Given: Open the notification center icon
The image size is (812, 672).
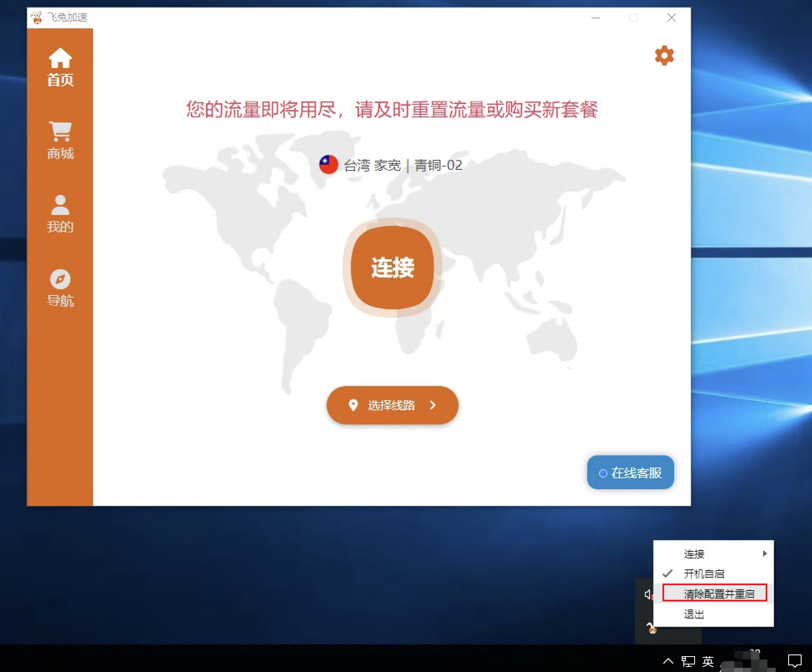Looking at the screenshot, I should [x=794, y=661].
